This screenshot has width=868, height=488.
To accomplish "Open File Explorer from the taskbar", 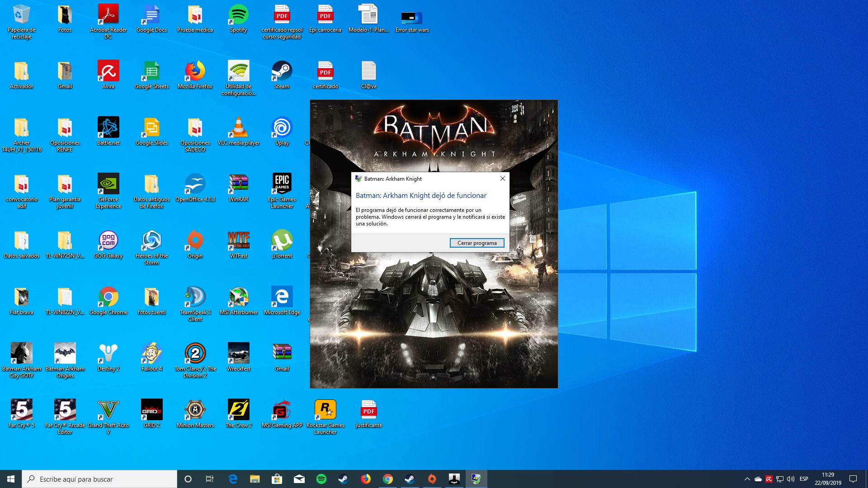I will pyautogui.click(x=255, y=479).
